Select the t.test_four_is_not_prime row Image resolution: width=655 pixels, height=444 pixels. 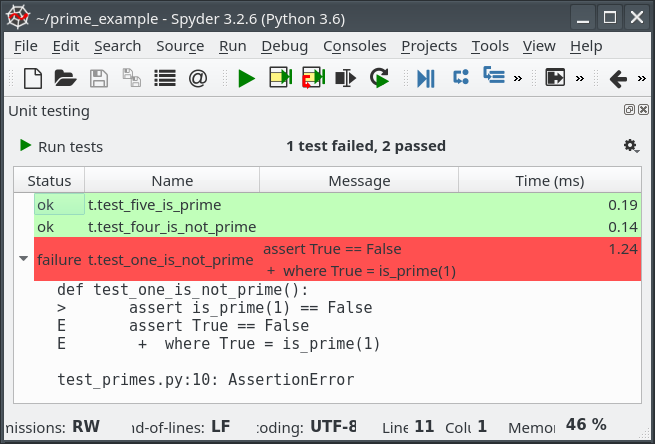coord(338,227)
